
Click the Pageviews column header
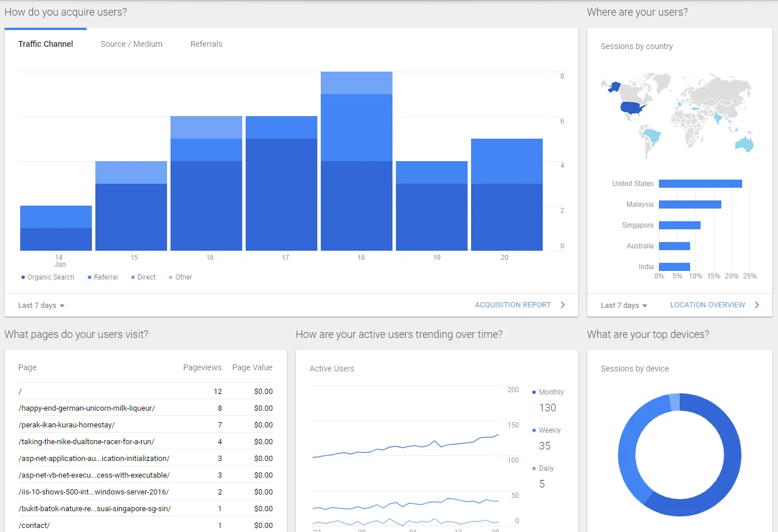click(x=202, y=367)
